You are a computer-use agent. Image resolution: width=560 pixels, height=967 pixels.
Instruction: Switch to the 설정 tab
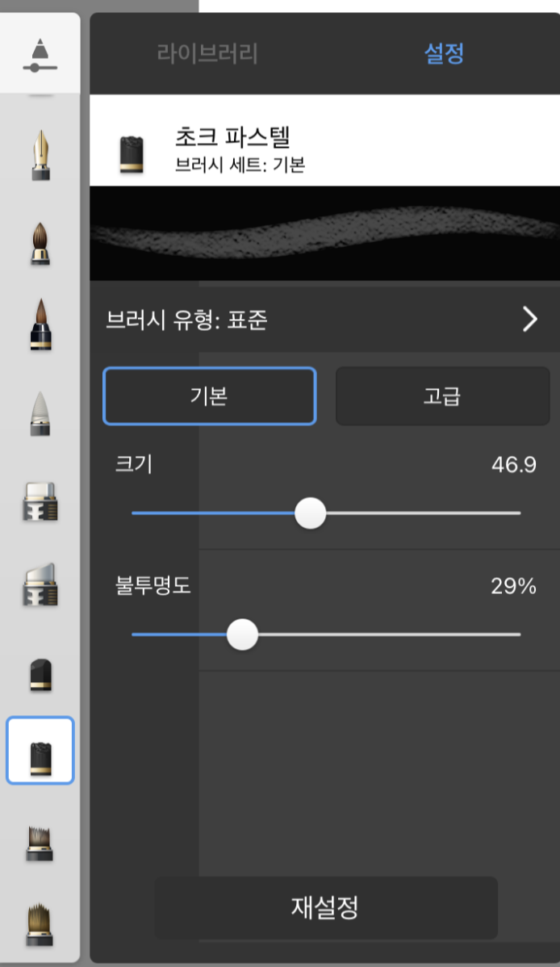444,53
